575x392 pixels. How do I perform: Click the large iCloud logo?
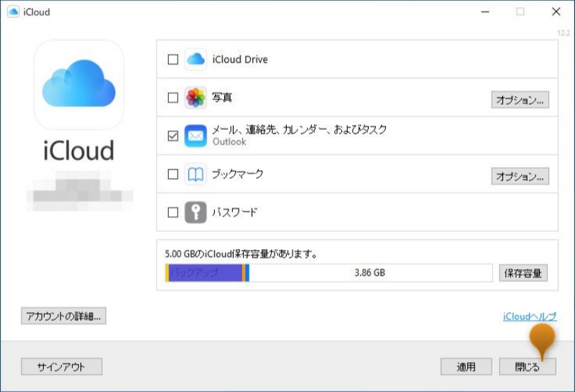click(79, 85)
